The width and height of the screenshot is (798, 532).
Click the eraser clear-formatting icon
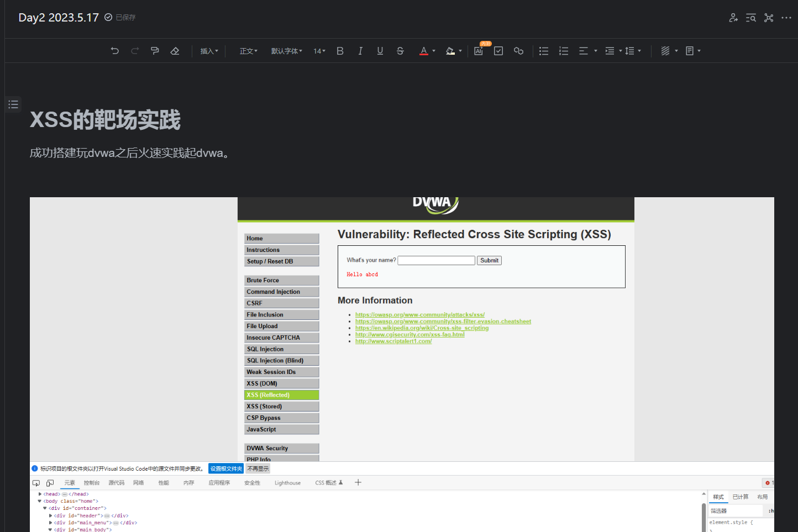click(x=175, y=51)
